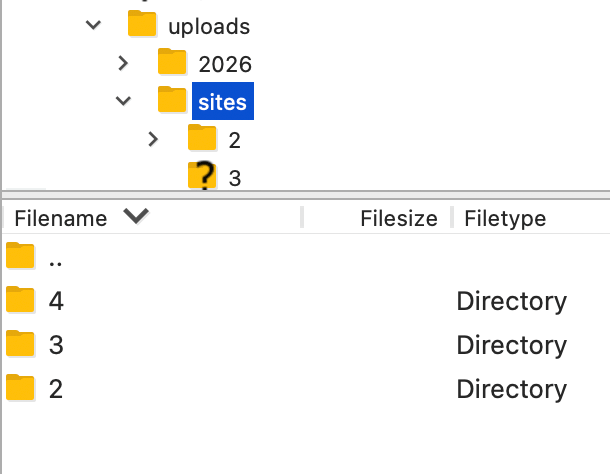
Task: Select the uploads label in tree
Action: point(209,26)
